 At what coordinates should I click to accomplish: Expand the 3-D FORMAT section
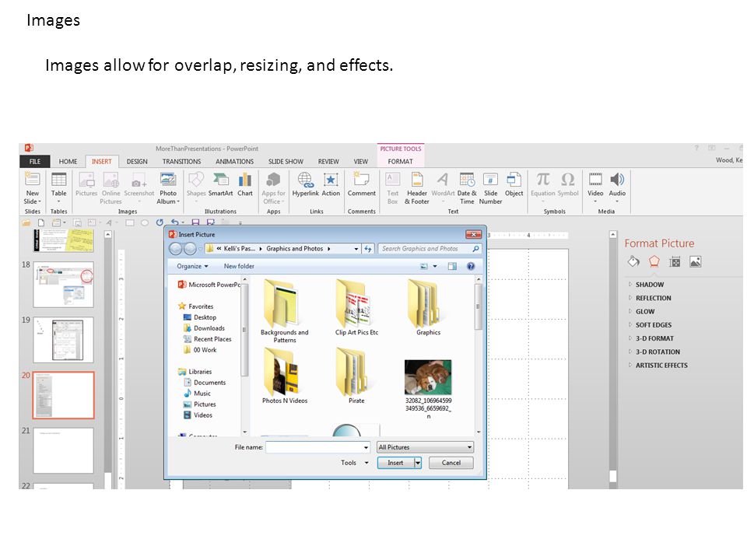tap(630, 338)
